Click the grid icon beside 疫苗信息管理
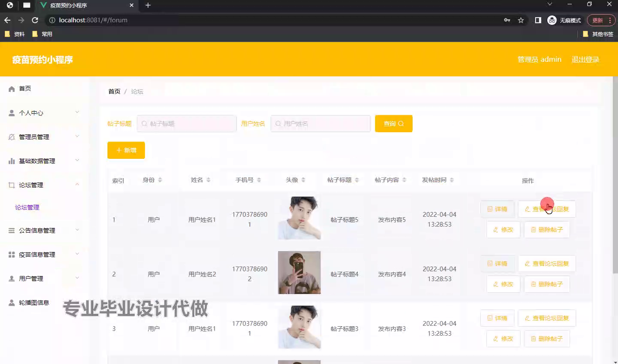 click(12, 255)
